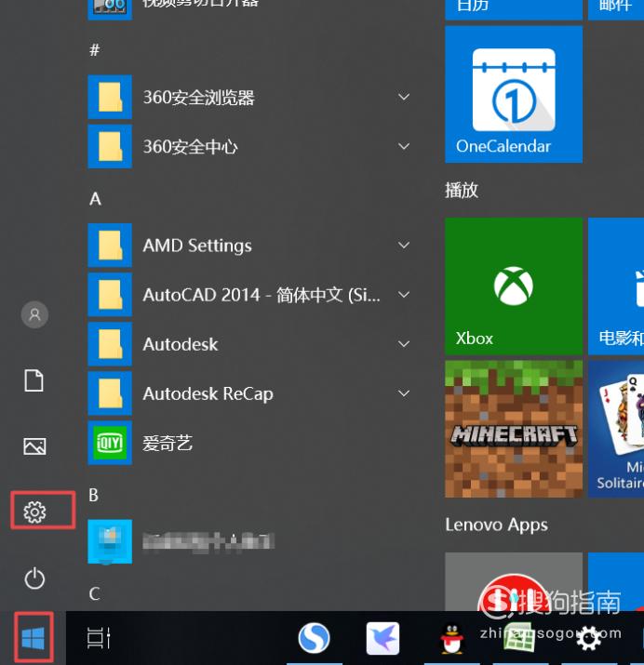Viewport: 644px width, 665px height.
Task: Open the taskbar Settings gear window
Action: [x=589, y=638]
